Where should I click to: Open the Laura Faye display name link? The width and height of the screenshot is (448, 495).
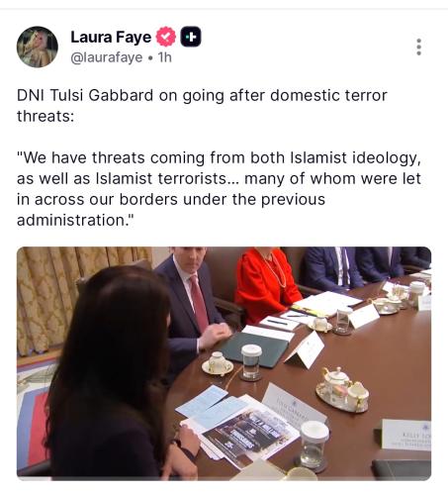click(x=111, y=37)
